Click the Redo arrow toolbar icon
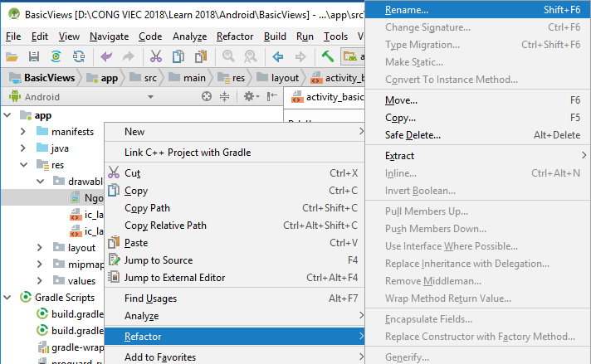The height and width of the screenshot is (364, 591). (129, 57)
